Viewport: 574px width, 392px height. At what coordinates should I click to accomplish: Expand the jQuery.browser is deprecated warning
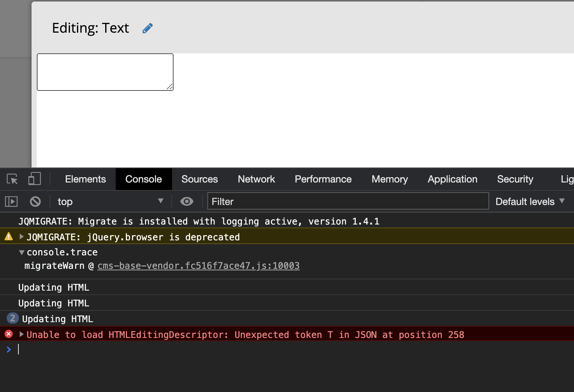[21, 237]
